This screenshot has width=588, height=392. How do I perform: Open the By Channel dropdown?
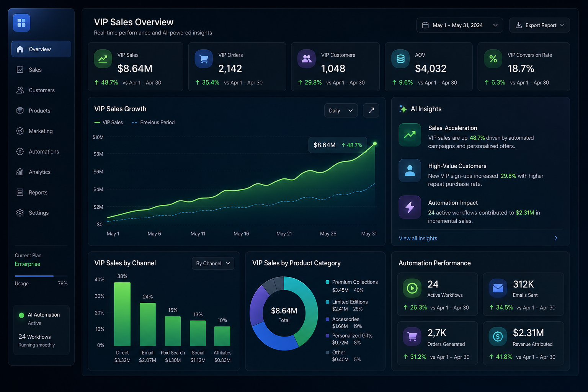[x=213, y=263]
